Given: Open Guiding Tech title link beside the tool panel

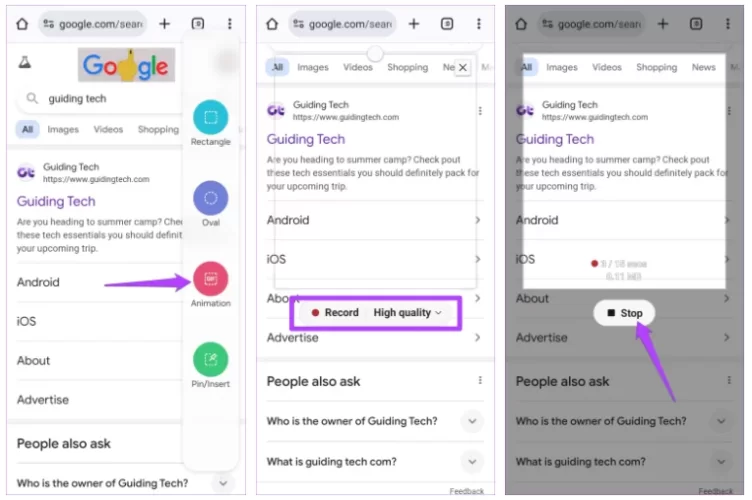Looking at the screenshot, I should click(56, 201).
